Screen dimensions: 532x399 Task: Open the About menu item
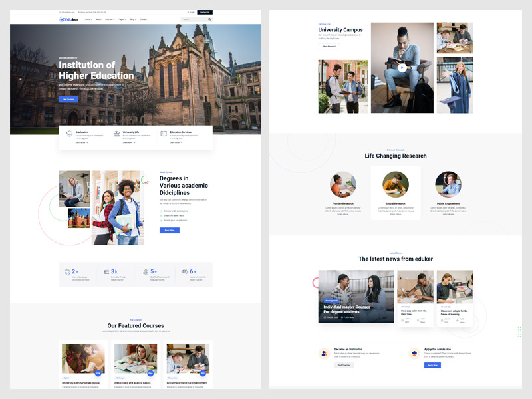pos(98,19)
